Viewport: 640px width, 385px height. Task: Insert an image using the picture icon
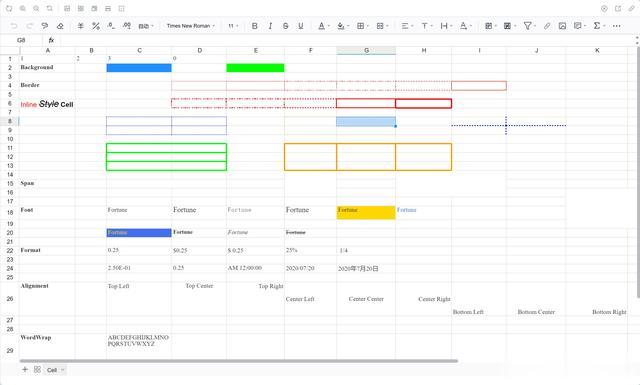[562, 26]
